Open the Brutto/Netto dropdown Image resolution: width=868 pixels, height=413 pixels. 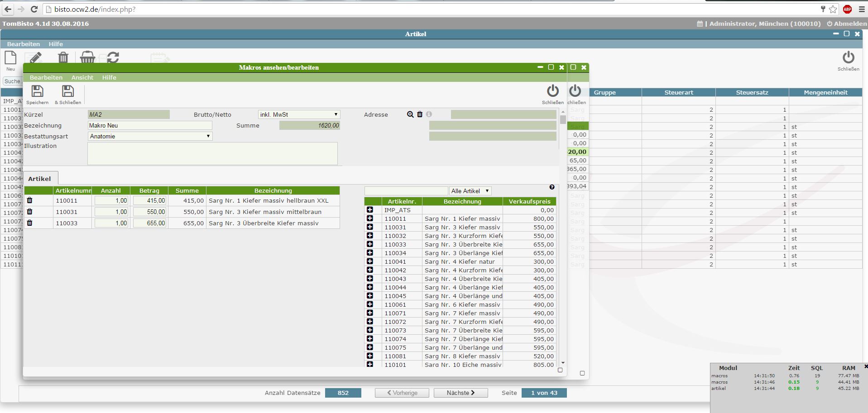tap(299, 114)
